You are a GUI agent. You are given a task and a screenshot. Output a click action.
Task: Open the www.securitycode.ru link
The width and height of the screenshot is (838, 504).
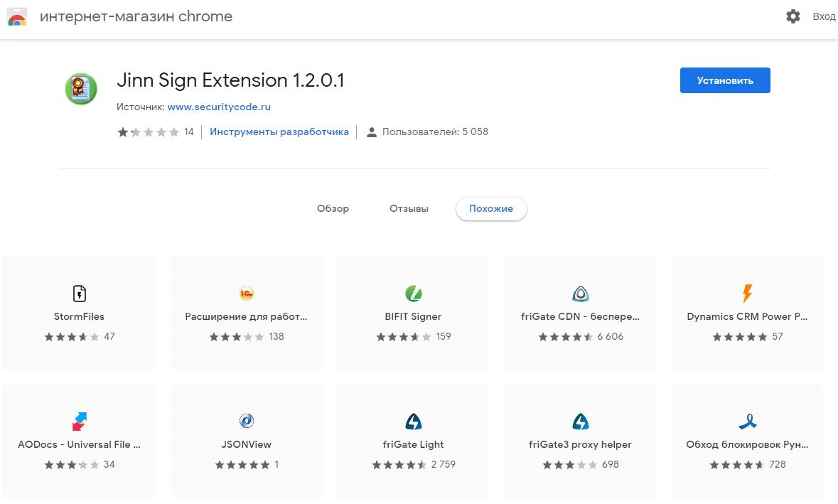coord(219,107)
